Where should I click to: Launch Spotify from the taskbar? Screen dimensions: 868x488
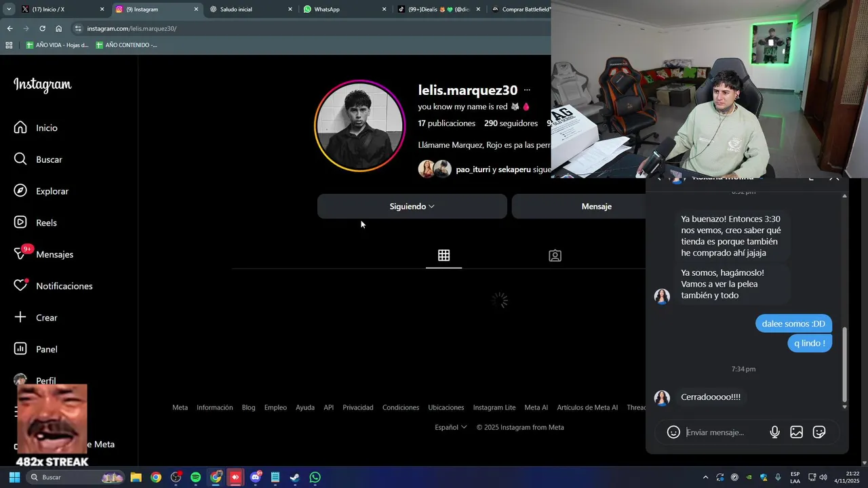point(195,477)
